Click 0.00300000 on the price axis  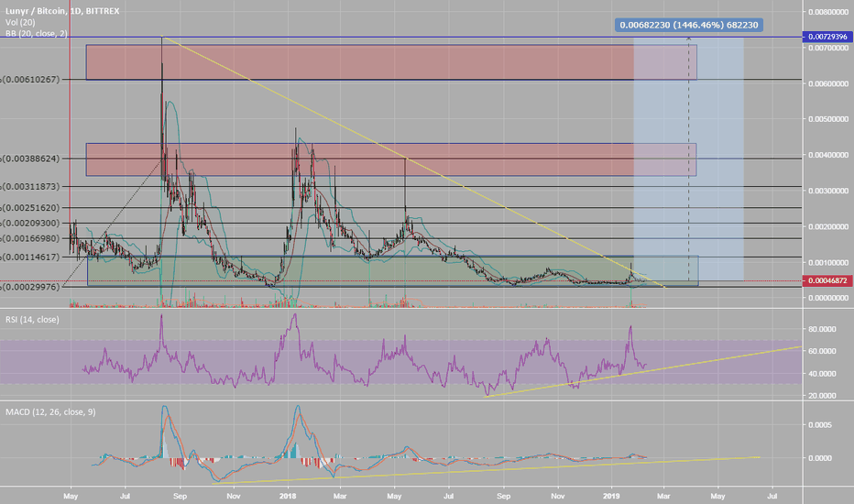pos(827,192)
